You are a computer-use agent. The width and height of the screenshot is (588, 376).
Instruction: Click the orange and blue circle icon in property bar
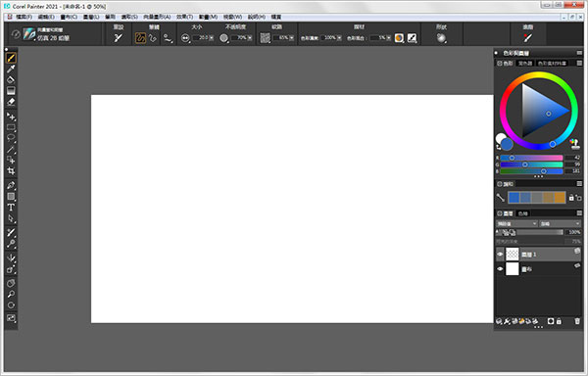coord(399,38)
